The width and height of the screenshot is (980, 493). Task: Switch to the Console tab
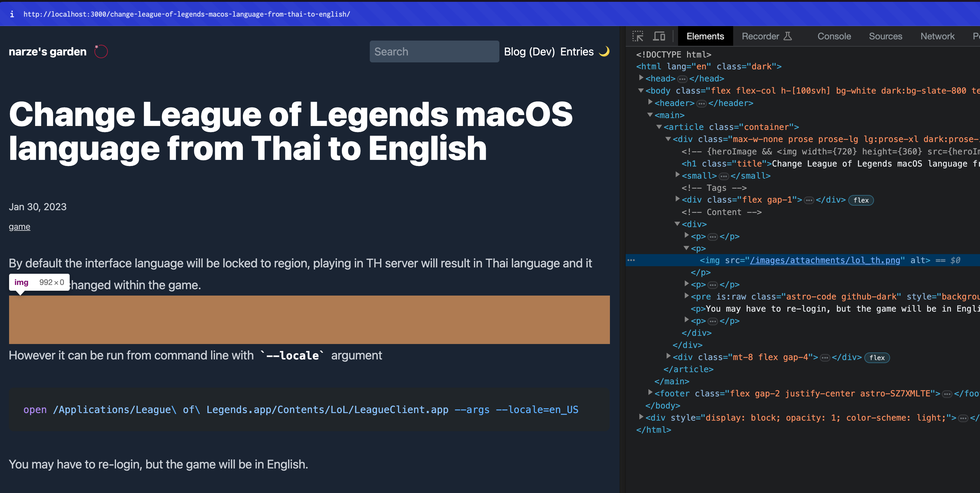tap(834, 36)
